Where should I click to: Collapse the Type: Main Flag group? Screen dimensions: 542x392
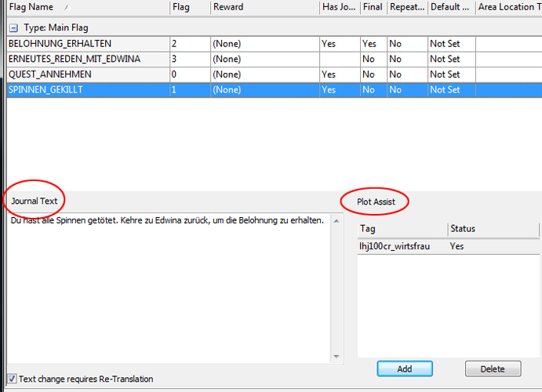tap(13, 27)
